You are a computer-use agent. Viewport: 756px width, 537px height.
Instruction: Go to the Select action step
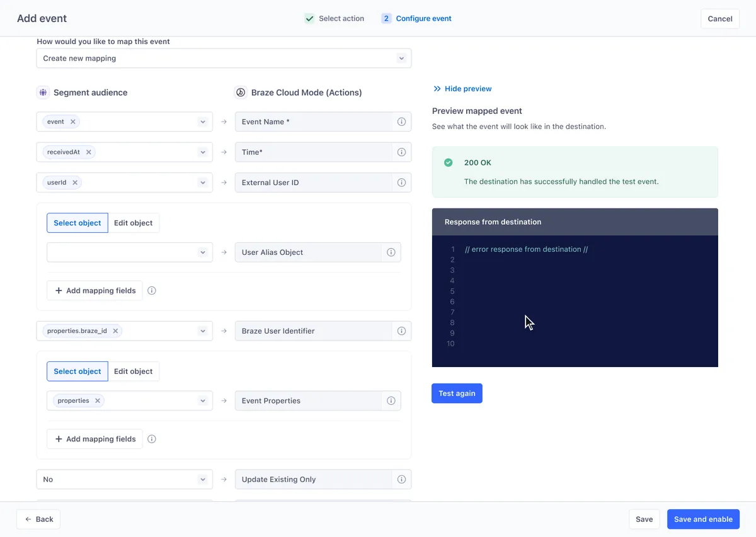[335, 18]
